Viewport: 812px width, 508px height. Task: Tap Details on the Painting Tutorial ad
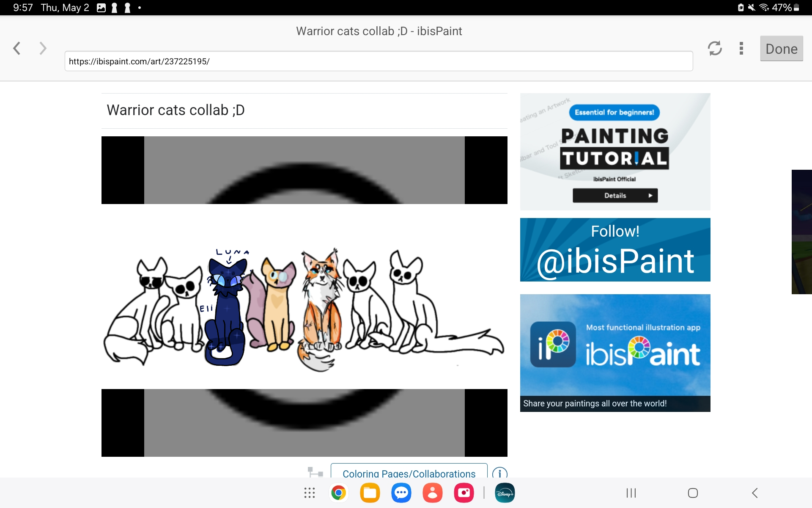614,195
